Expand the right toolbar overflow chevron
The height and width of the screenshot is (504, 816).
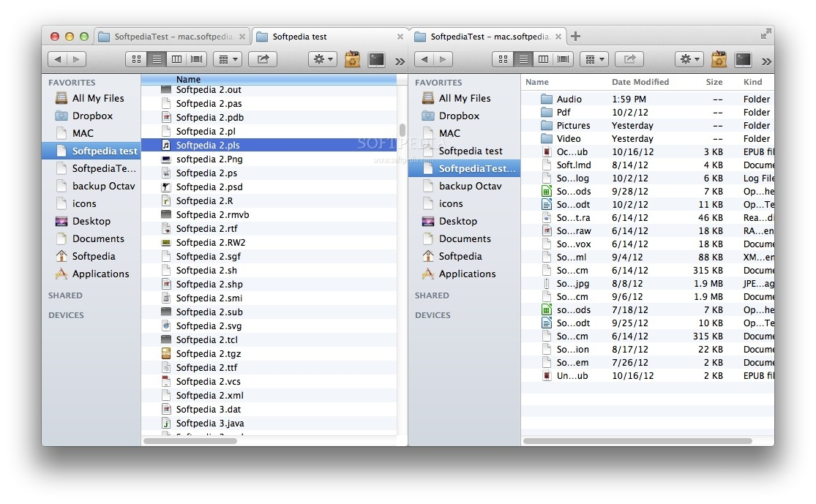(766, 61)
